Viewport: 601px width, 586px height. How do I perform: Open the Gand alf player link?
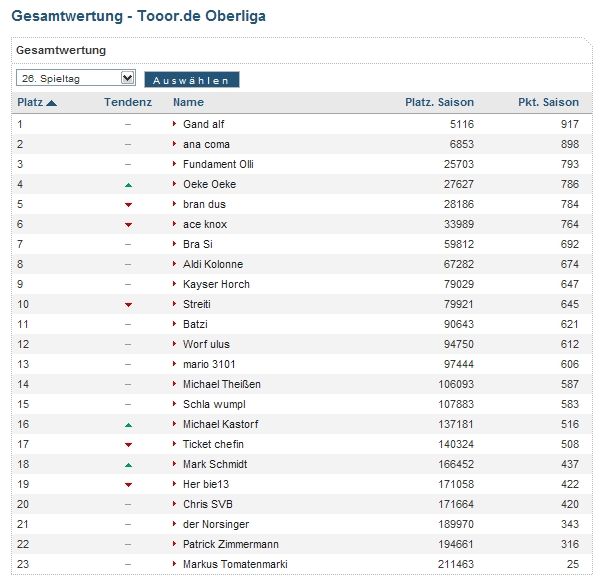coord(203,124)
